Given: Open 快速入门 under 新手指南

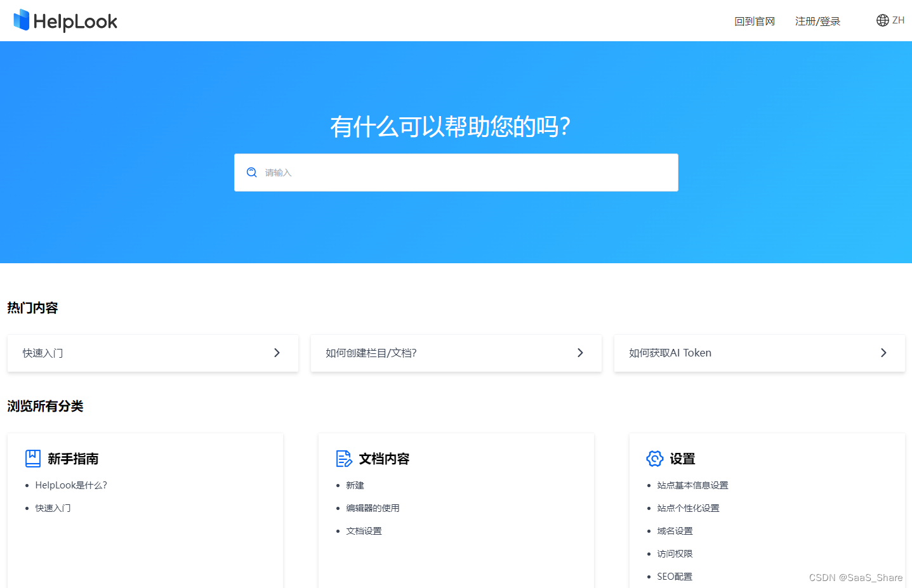Looking at the screenshot, I should pyautogui.click(x=53, y=508).
